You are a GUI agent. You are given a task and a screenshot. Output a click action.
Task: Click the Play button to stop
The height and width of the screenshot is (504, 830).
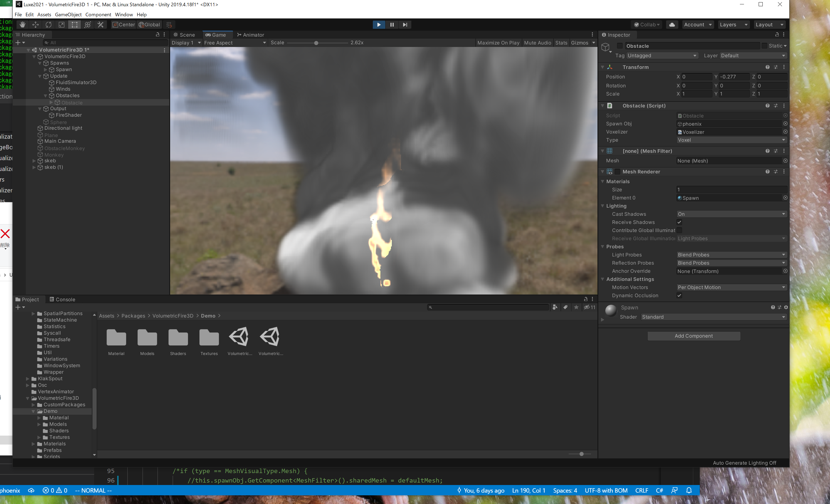coord(379,25)
